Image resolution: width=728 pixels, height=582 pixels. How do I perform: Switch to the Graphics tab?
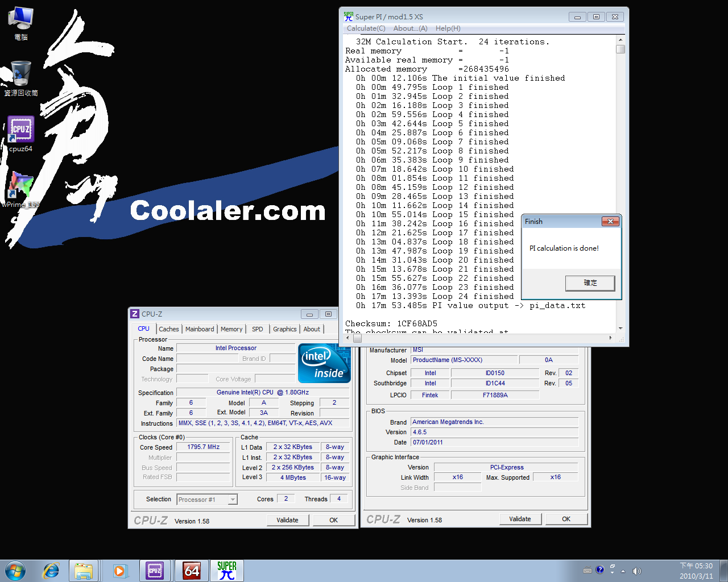click(285, 329)
